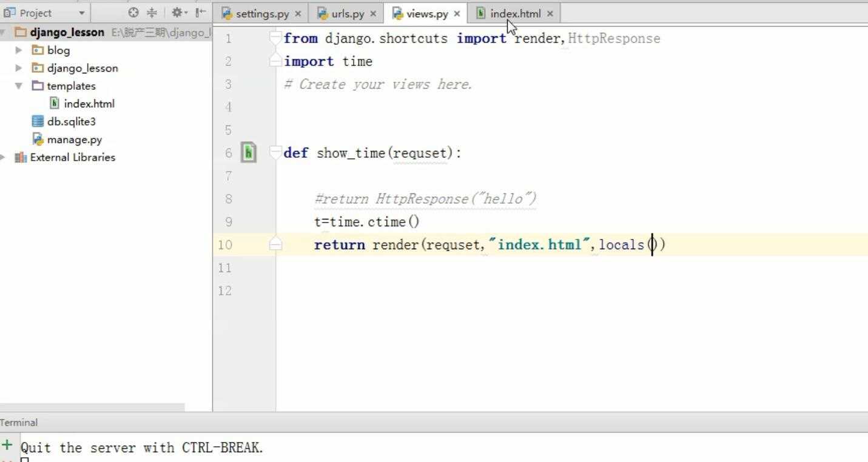This screenshot has width=868, height=462.
Task: Close the urls.py tab
Action: 373,13
